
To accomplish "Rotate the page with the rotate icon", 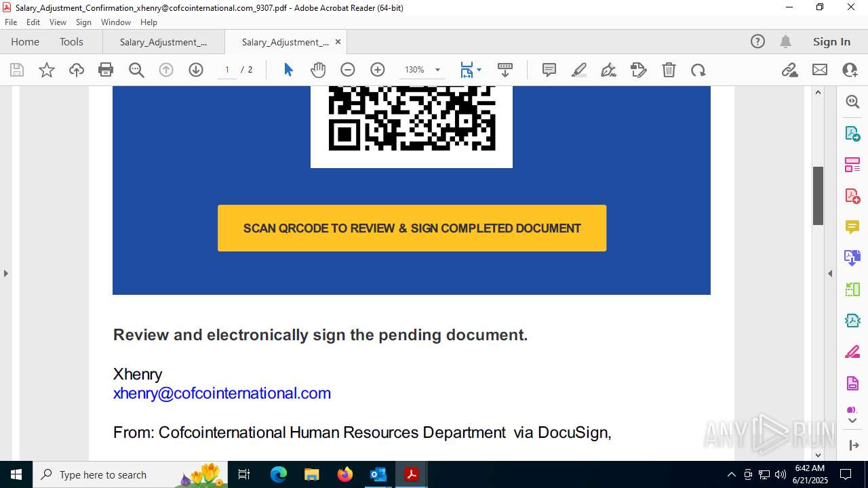I will tap(698, 70).
